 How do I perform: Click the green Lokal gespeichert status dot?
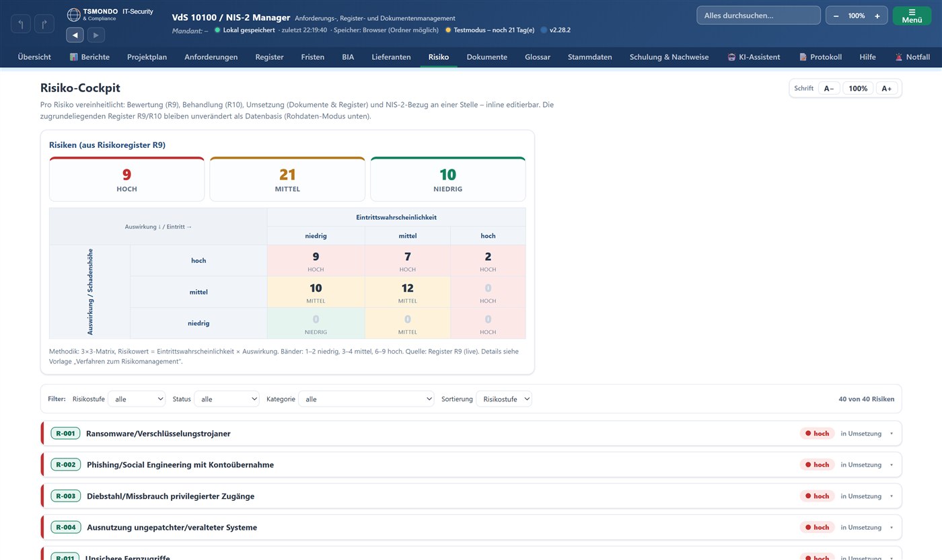tap(217, 30)
